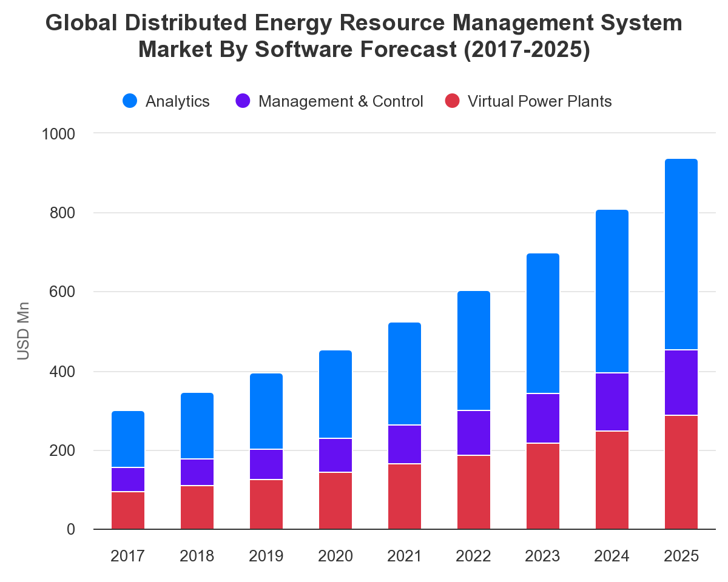The image size is (728, 582).
Task: Select the blue 2022 Analytics segment
Action: [x=474, y=351]
